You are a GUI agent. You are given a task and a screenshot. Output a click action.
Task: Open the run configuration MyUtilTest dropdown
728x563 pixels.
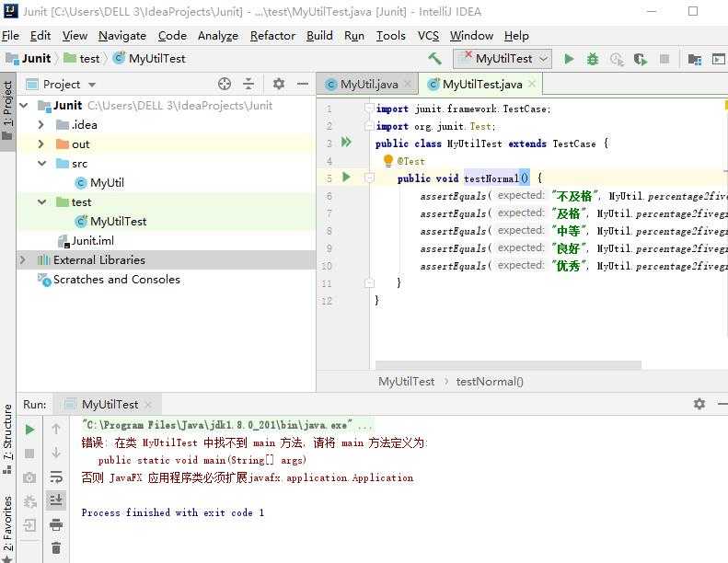tap(503, 59)
